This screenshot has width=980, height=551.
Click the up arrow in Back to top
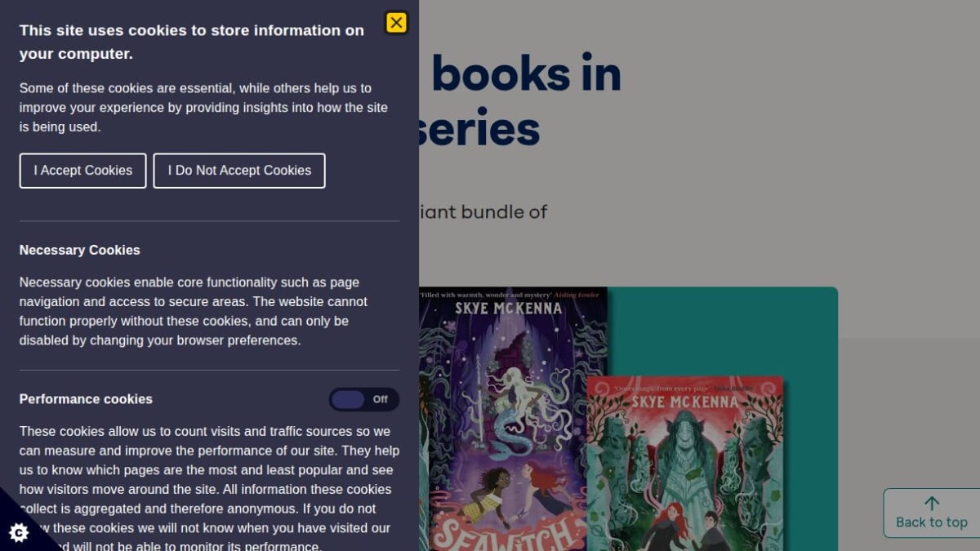point(932,504)
